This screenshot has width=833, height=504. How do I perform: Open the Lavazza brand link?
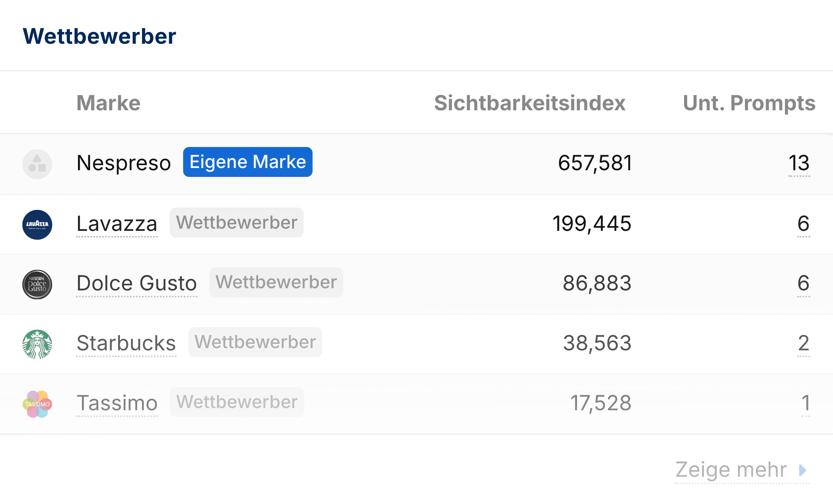tap(117, 224)
